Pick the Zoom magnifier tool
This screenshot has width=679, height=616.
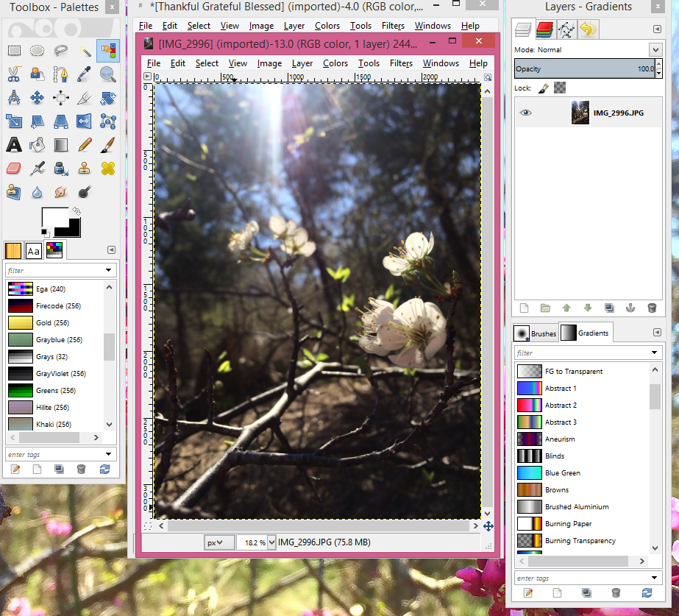[108, 74]
